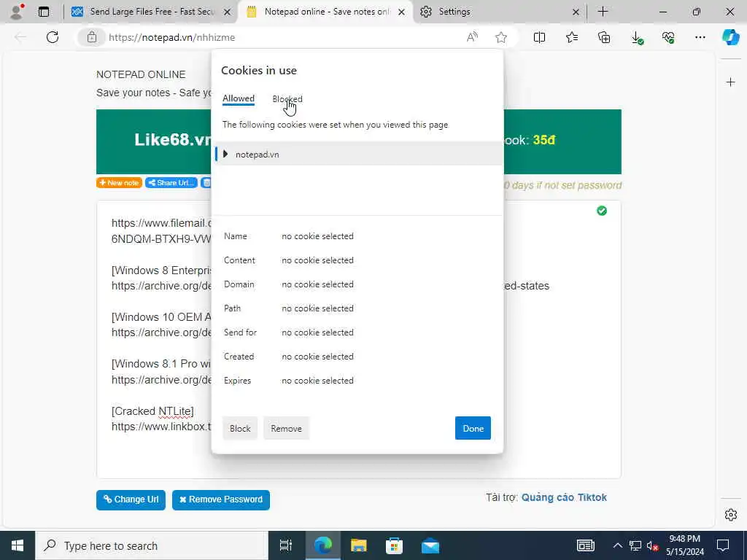Select the Notepad online browser tab
Screen dimensions: 747x560
[x=327, y=12]
